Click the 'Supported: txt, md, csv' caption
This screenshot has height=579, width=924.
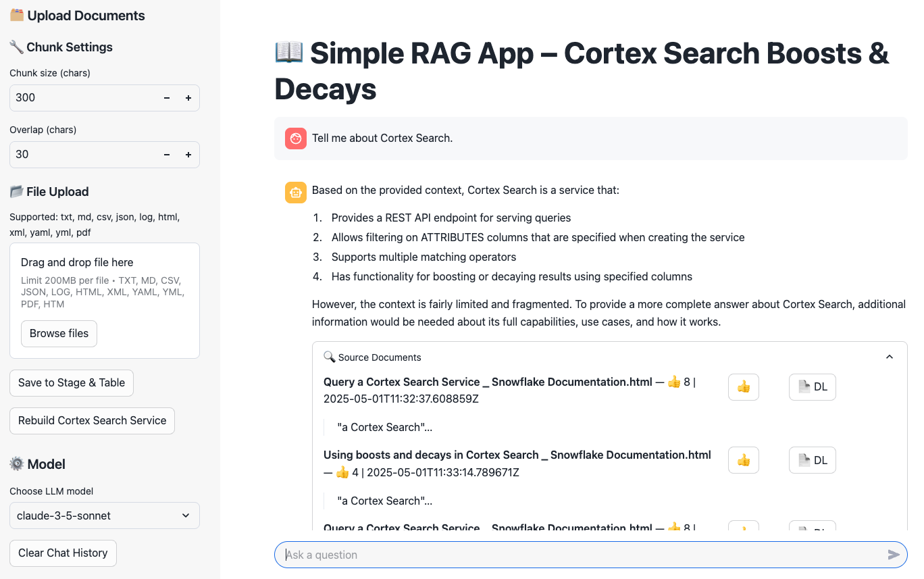[x=95, y=225]
